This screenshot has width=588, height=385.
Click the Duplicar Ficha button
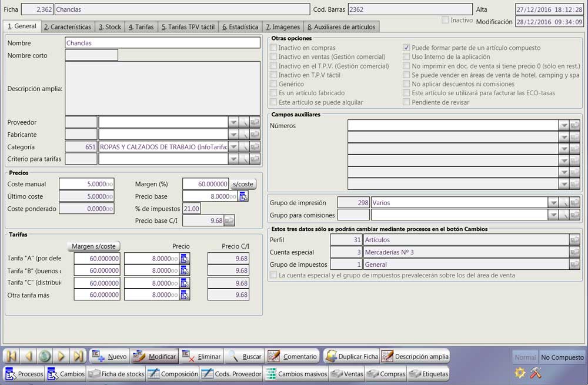point(352,357)
